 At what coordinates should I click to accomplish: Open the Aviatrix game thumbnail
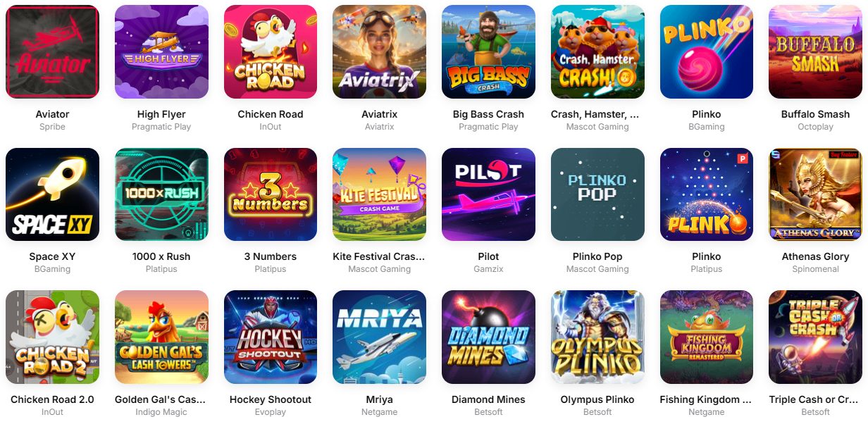click(379, 51)
